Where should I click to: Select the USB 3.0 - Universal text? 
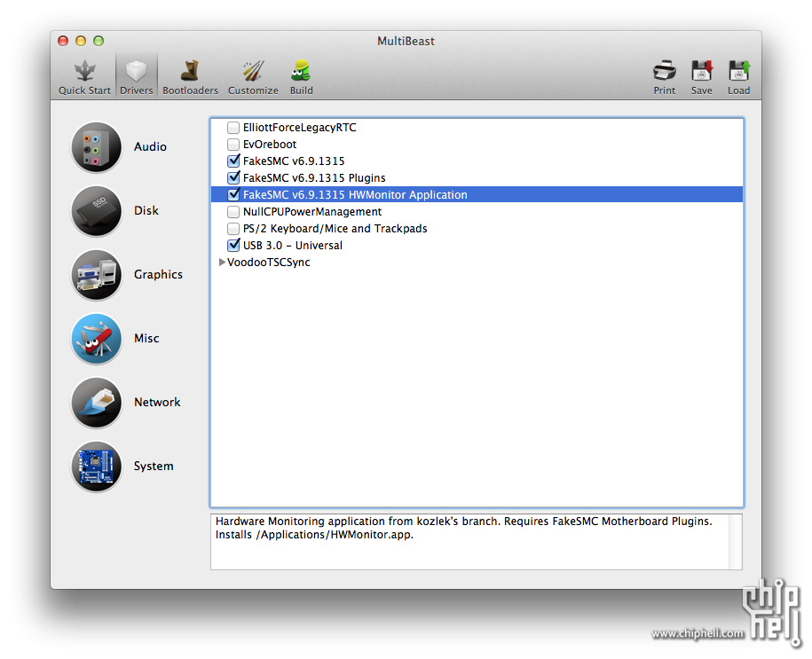coord(293,246)
